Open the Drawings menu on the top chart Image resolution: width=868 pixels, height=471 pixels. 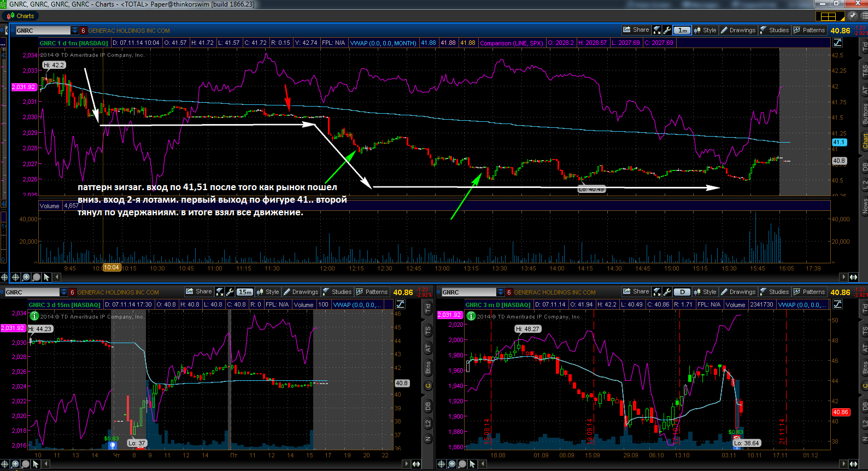(738, 30)
